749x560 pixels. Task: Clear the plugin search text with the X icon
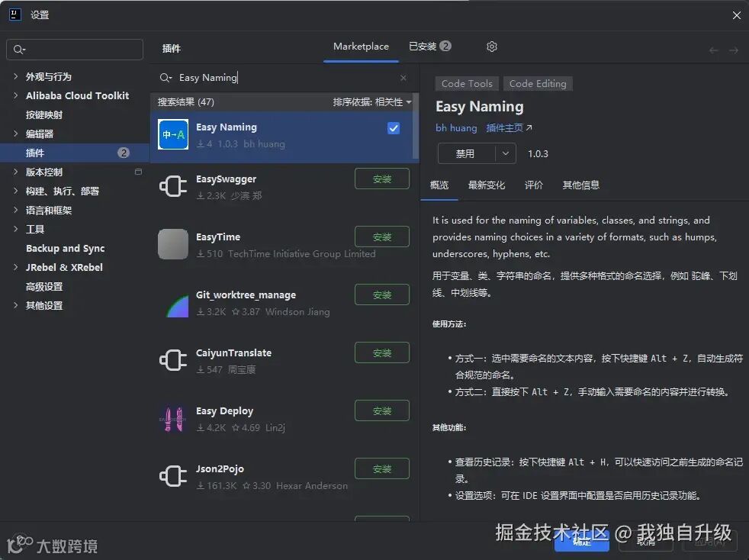(403, 77)
